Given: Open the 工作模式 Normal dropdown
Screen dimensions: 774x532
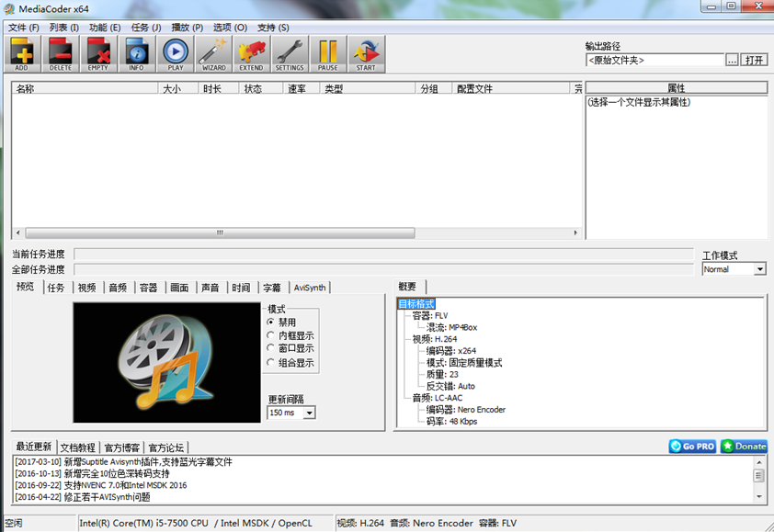Looking at the screenshot, I should [760, 269].
